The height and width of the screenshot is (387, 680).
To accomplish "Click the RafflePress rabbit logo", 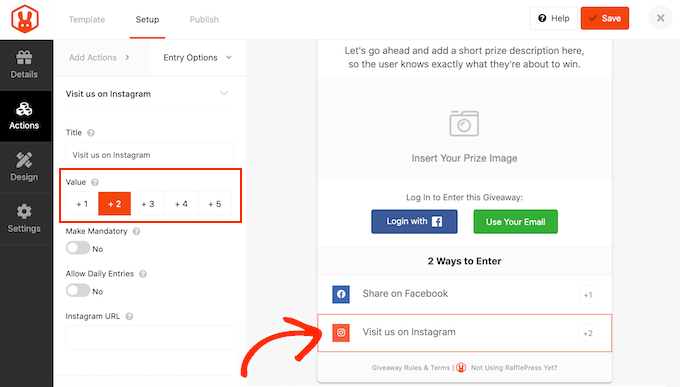I will click(25, 19).
